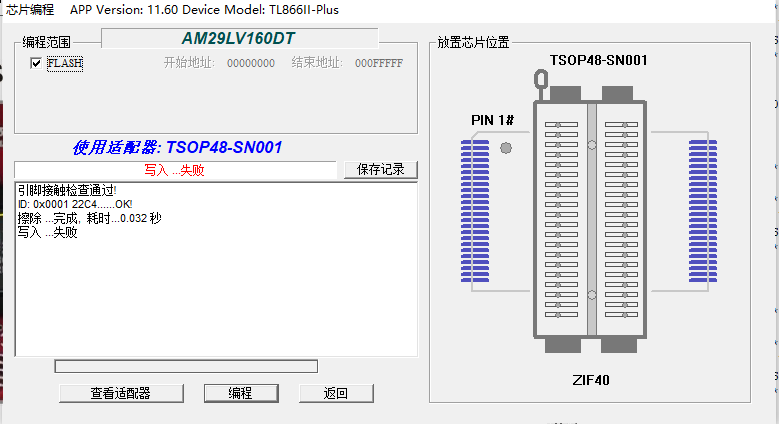The width and height of the screenshot is (779, 424).
Task: Click the AM29LV160DT chip name header
Action: point(240,39)
